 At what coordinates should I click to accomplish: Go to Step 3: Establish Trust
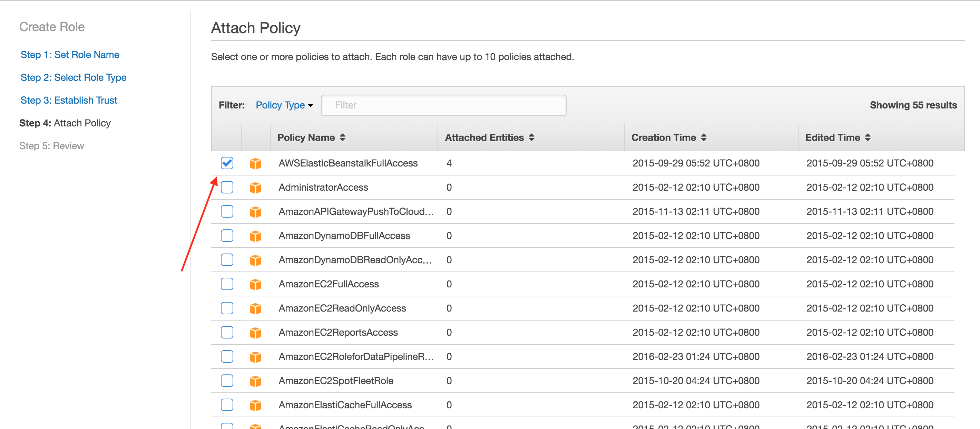(x=69, y=101)
